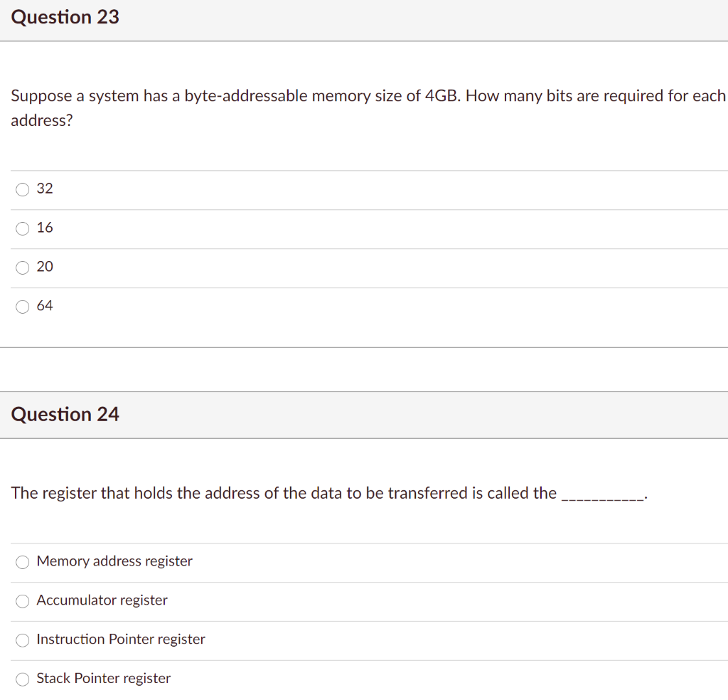Select the radio button for answer 32
This screenshot has width=728, height=700.
pyautogui.click(x=22, y=189)
